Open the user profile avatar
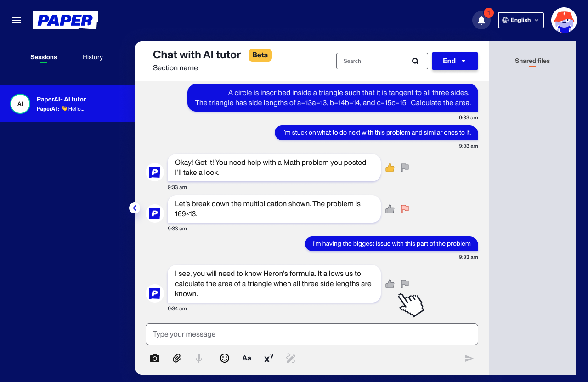 pyautogui.click(x=564, y=20)
